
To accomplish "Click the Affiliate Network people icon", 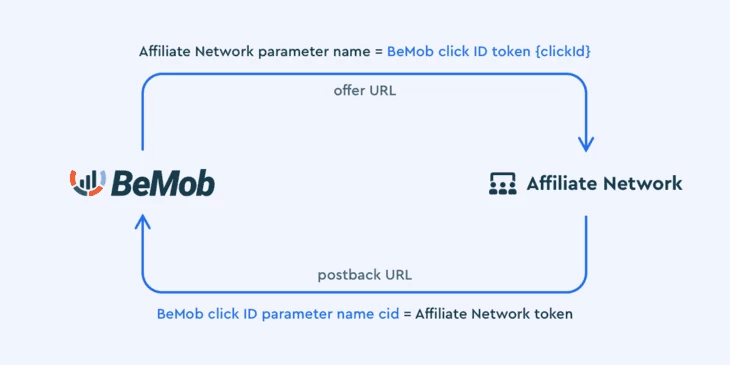I will [502, 183].
